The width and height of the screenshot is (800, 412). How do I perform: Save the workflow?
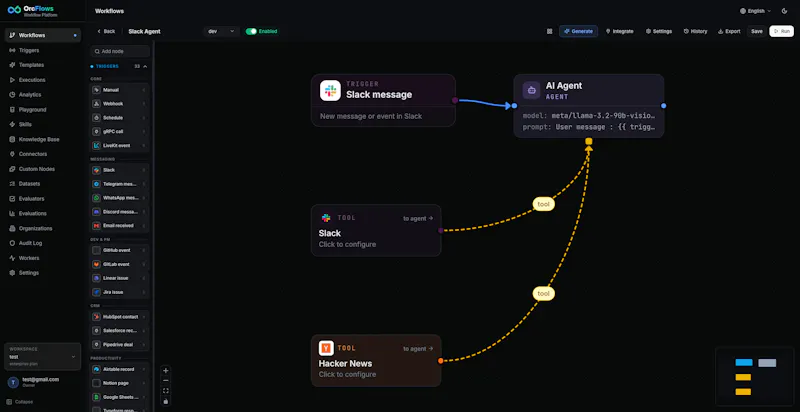click(757, 31)
